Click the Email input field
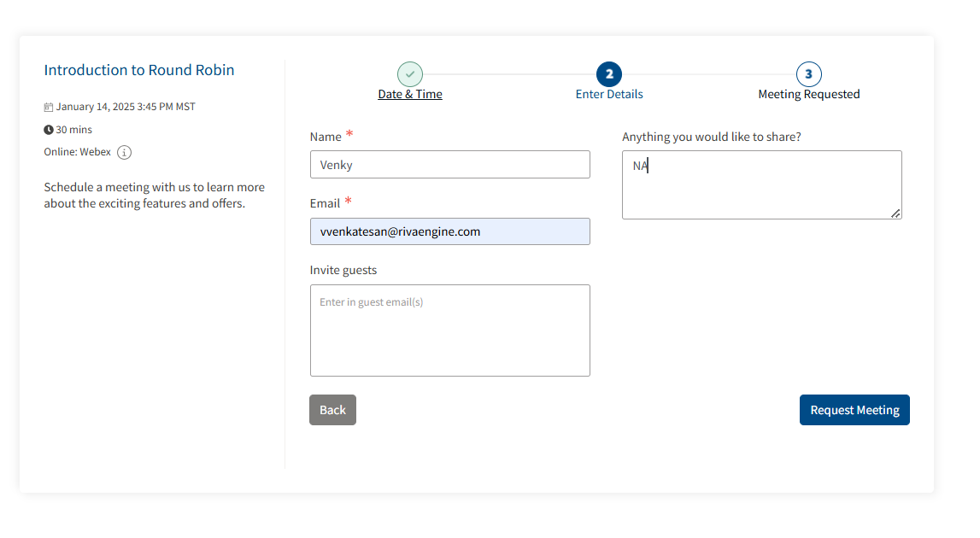The width and height of the screenshot is (980, 538). [x=449, y=231]
